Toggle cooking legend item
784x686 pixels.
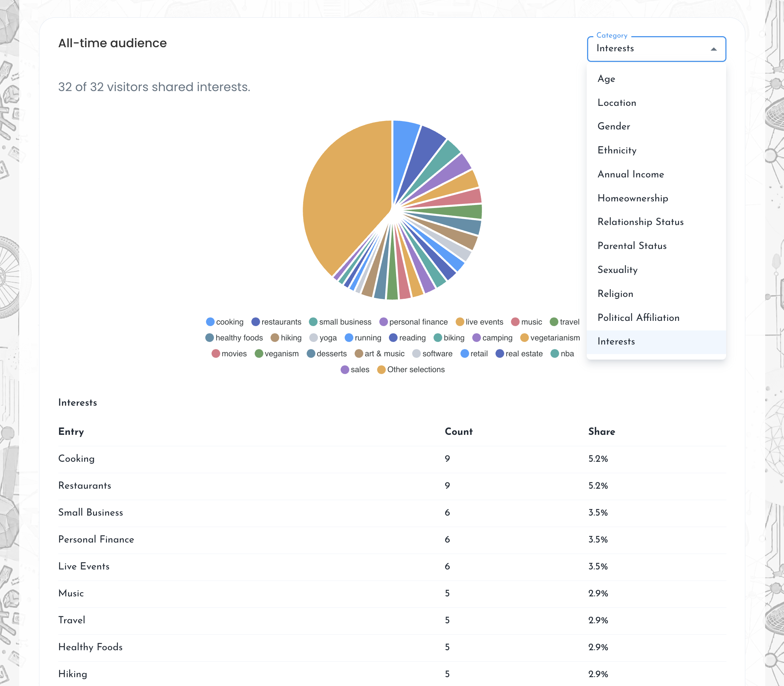[225, 322]
